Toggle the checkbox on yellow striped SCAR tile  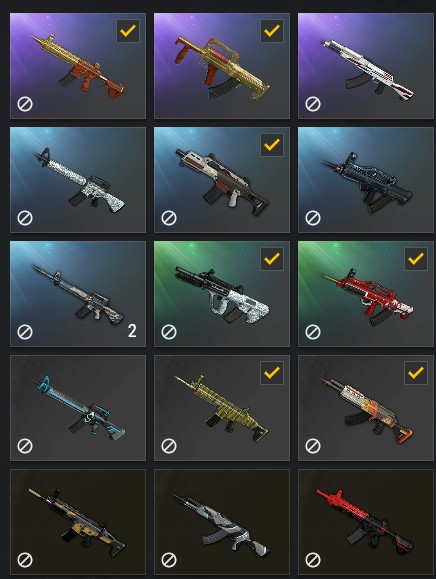click(272, 373)
